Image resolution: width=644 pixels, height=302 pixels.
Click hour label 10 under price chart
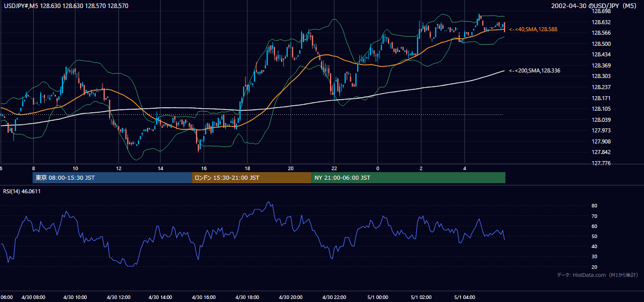click(x=75, y=168)
